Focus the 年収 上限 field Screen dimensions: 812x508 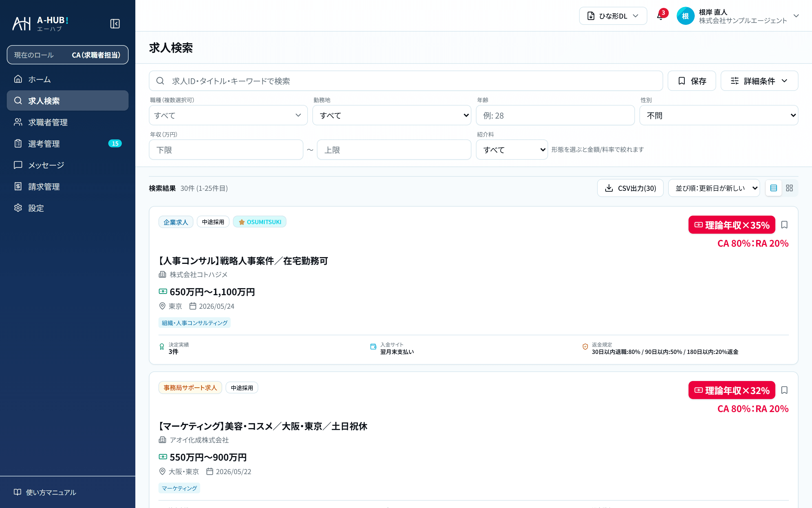point(394,150)
